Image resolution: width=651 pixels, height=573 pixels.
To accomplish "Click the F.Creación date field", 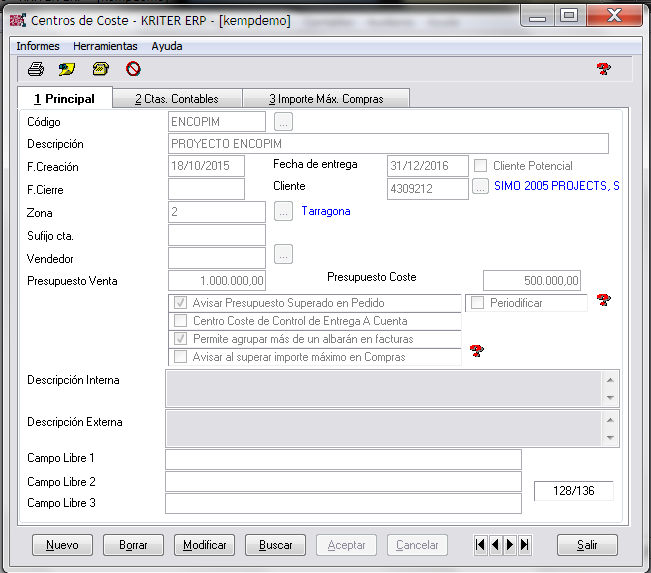I will (x=206, y=166).
